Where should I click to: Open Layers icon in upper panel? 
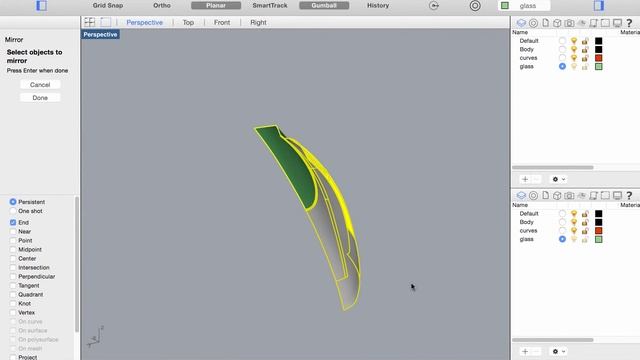point(521,23)
